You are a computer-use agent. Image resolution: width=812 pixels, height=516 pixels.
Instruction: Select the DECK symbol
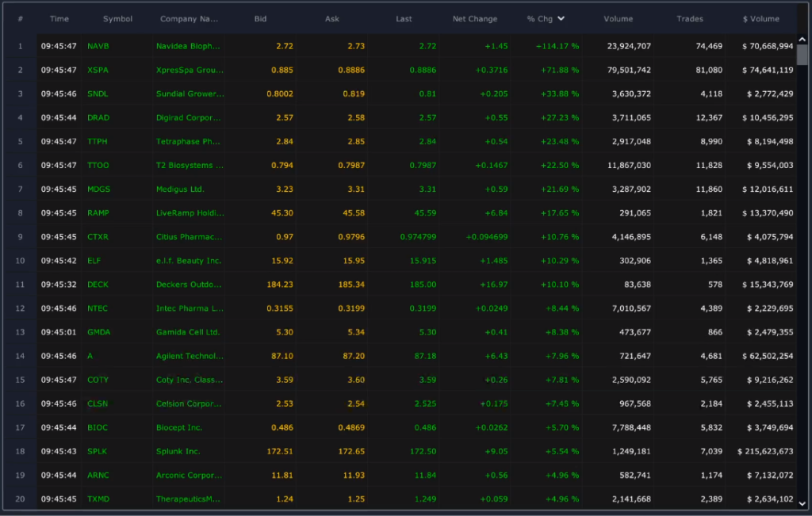click(x=98, y=284)
